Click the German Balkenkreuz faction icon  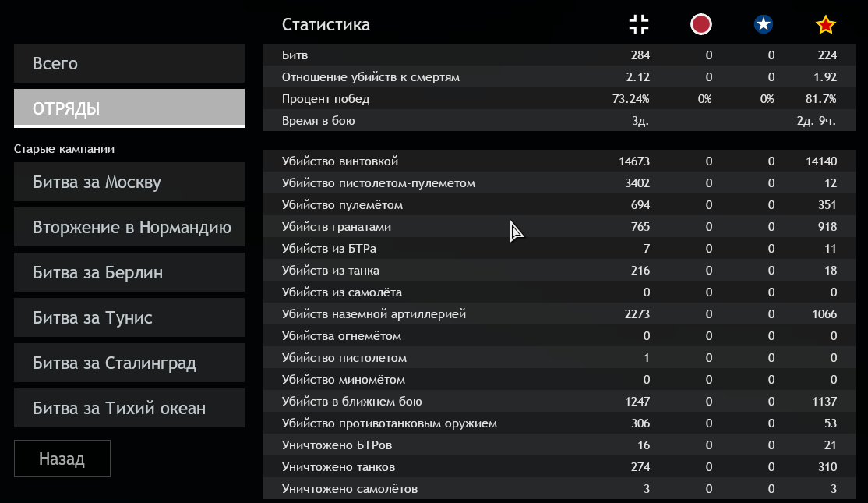[x=639, y=25]
